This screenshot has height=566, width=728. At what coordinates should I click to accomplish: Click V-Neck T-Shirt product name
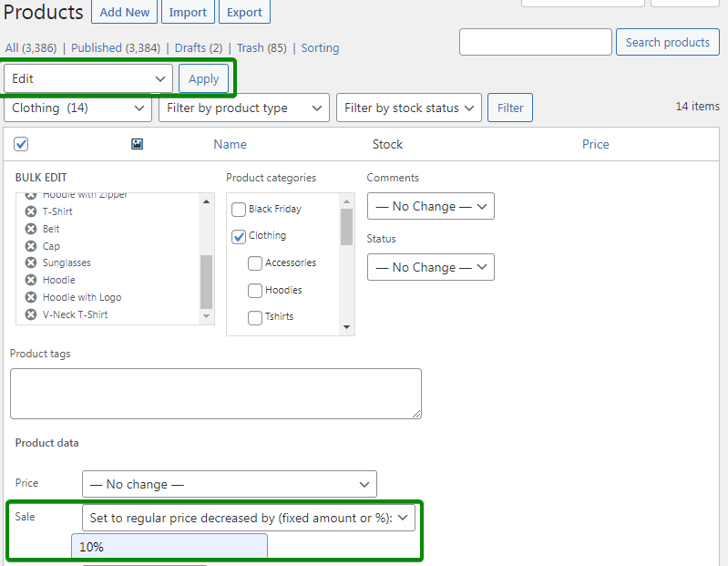coord(76,314)
